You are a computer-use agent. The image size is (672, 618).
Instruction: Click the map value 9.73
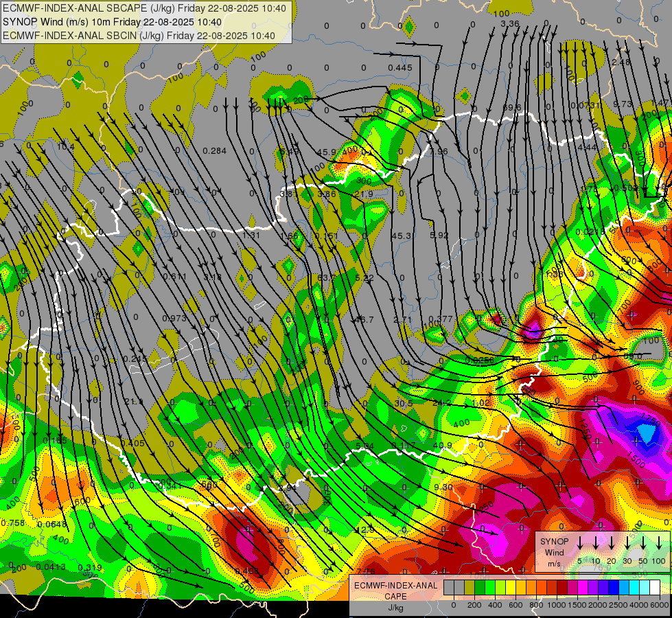tap(623, 104)
